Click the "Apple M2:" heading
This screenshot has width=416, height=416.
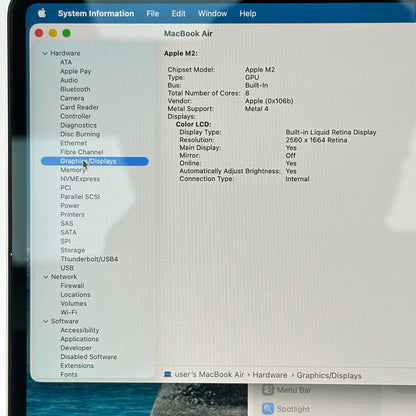181,53
